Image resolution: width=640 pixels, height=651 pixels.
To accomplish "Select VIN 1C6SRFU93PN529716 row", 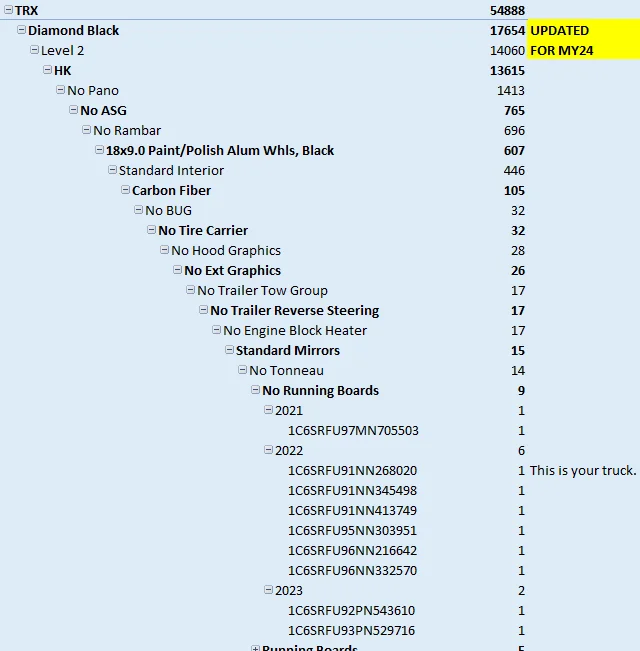I will coord(352,630).
